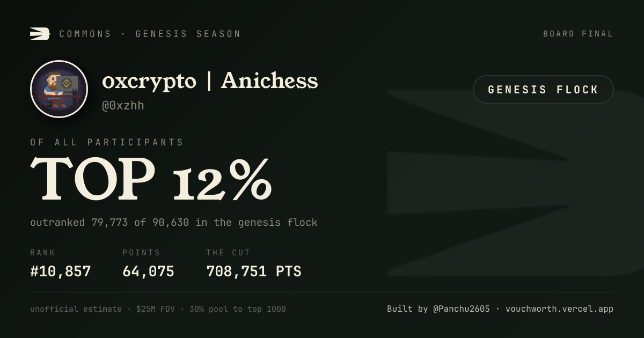This screenshot has width=644, height=338.
Task: Click the outranked 79,773 of 90,630 line
Action: (x=174, y=222)
